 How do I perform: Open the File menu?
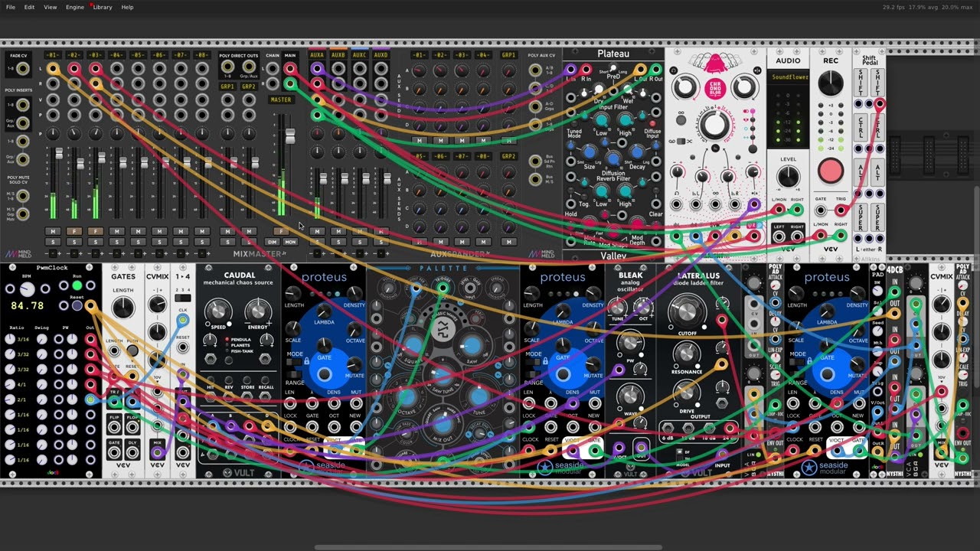point(11,7)
